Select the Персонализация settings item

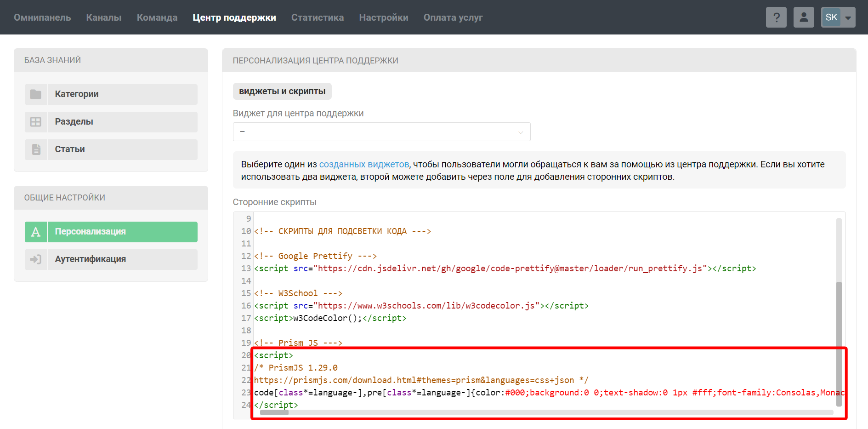(111, 232)
